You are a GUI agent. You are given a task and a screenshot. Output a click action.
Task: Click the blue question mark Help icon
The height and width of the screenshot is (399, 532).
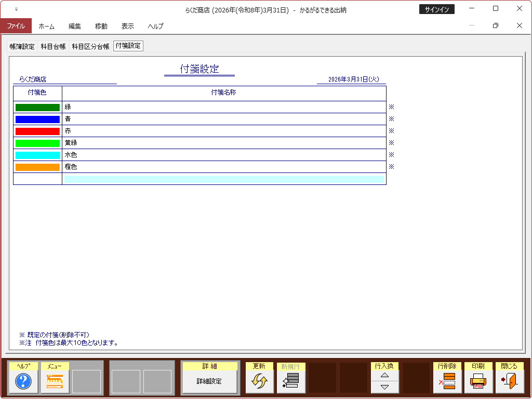tap(24, 382)
